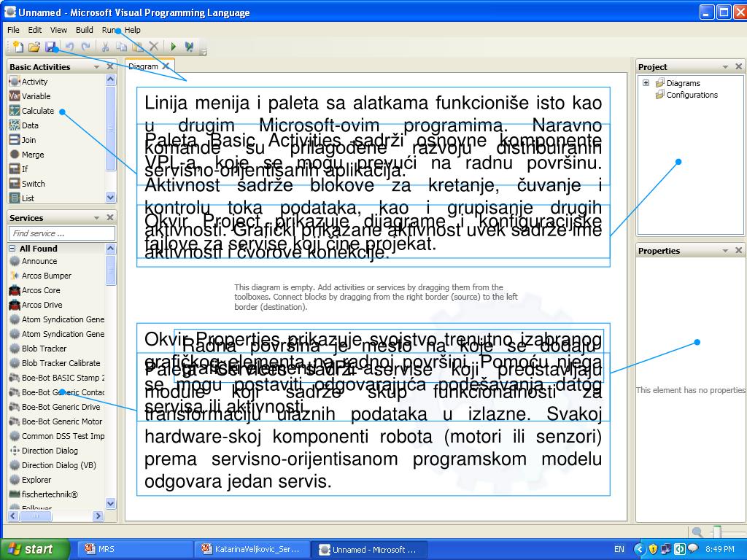This screenshot has width=747, height=560.
Task: Click the Debug start toolbar icon
Action: click(x=189, y=46)
